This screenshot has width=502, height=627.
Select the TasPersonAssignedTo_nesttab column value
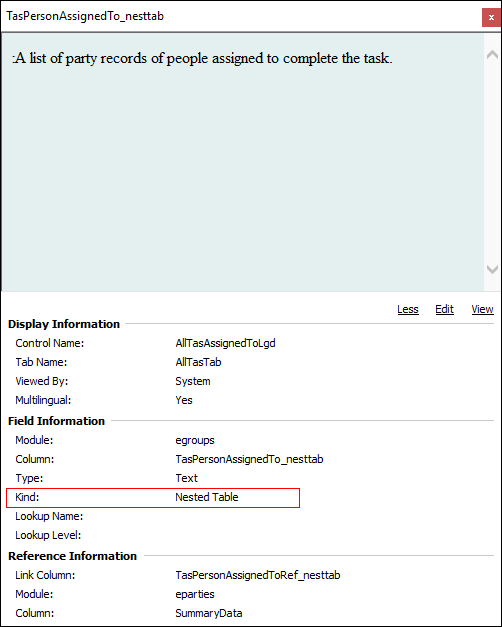(249, 459)
